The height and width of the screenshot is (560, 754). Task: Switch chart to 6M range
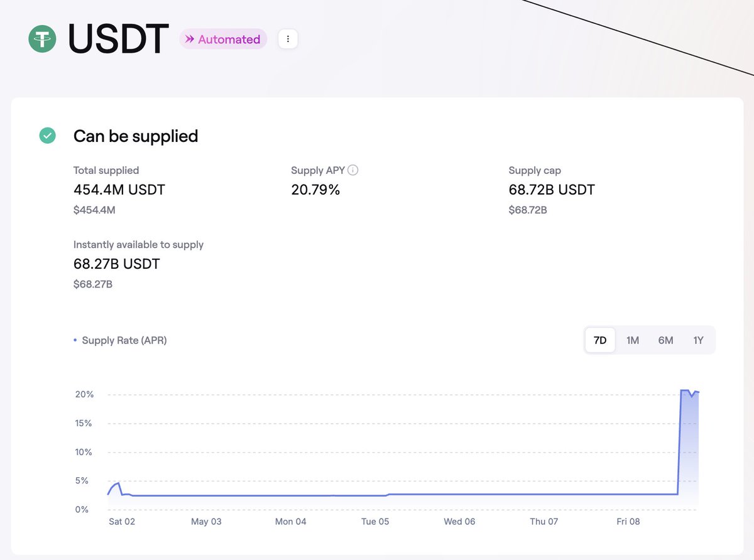click(x=665, y=340)
